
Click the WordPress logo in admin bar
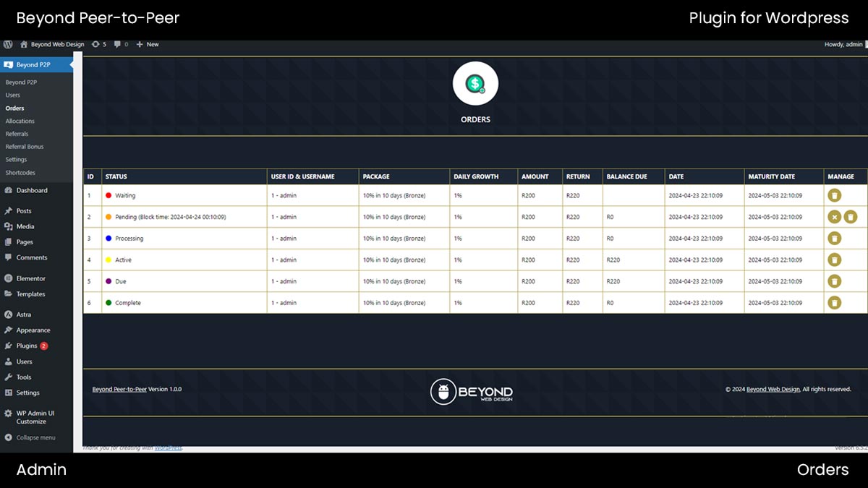pos(8,44)
